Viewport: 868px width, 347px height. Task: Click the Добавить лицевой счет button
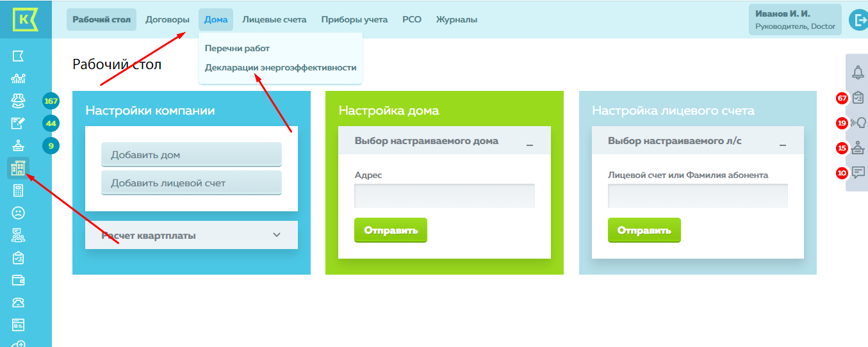[192, 182]
